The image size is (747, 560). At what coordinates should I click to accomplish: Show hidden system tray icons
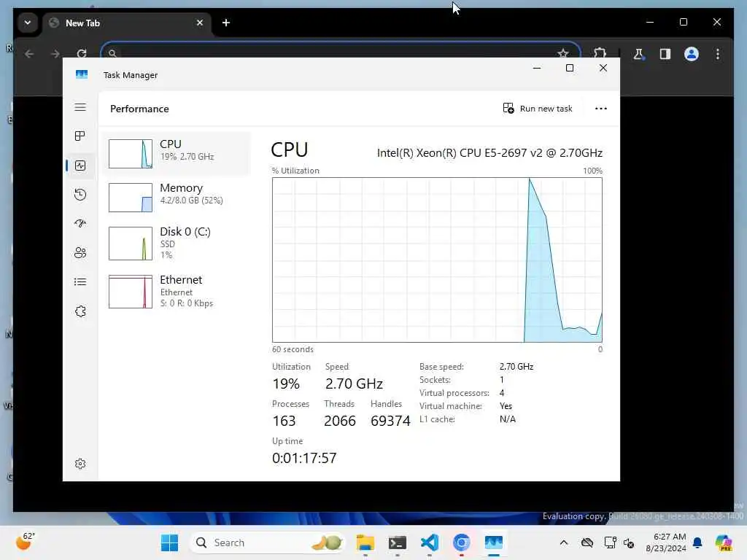coord(564,542)
